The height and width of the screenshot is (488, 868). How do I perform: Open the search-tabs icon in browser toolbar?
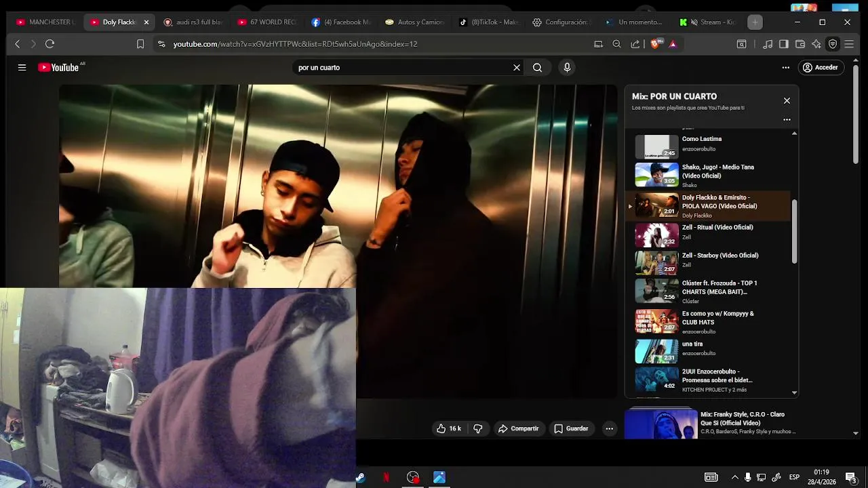(741, 44)
